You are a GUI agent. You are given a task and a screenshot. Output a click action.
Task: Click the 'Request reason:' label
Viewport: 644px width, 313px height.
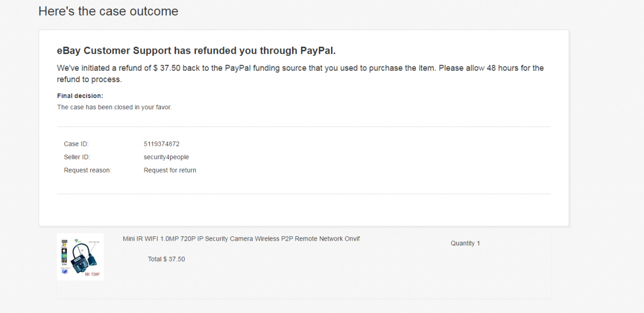coord(87,170)
